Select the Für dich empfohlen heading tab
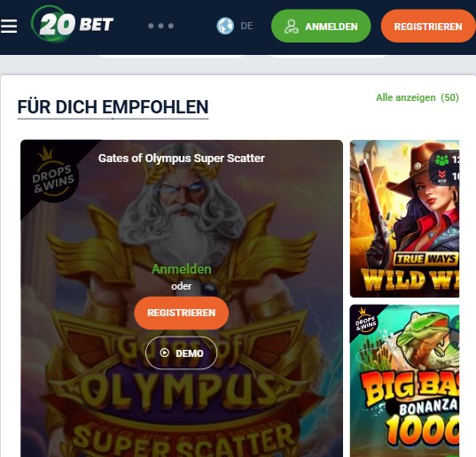476x457 pixels. tap(113, 107)
